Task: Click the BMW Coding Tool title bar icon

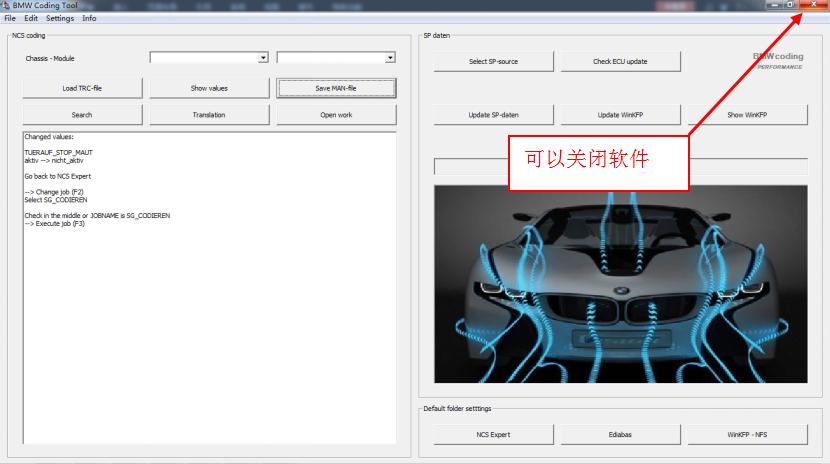Action: coord(6,5)
